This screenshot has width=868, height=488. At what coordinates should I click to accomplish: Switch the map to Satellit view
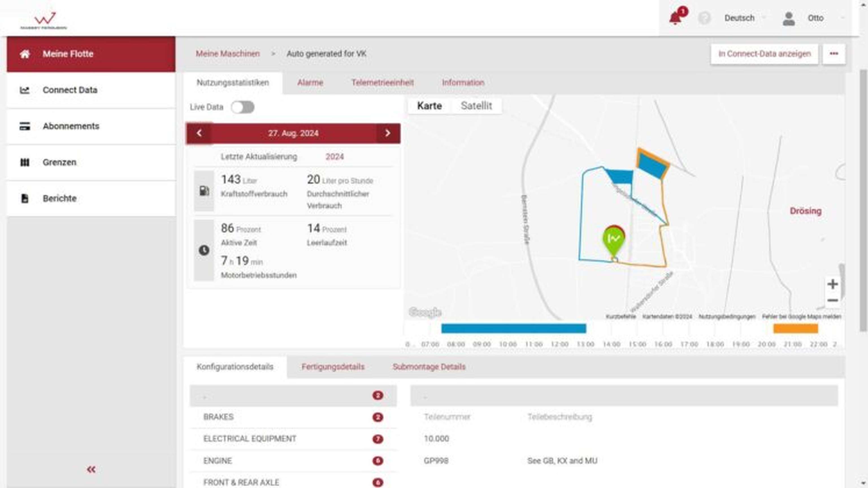476,105
